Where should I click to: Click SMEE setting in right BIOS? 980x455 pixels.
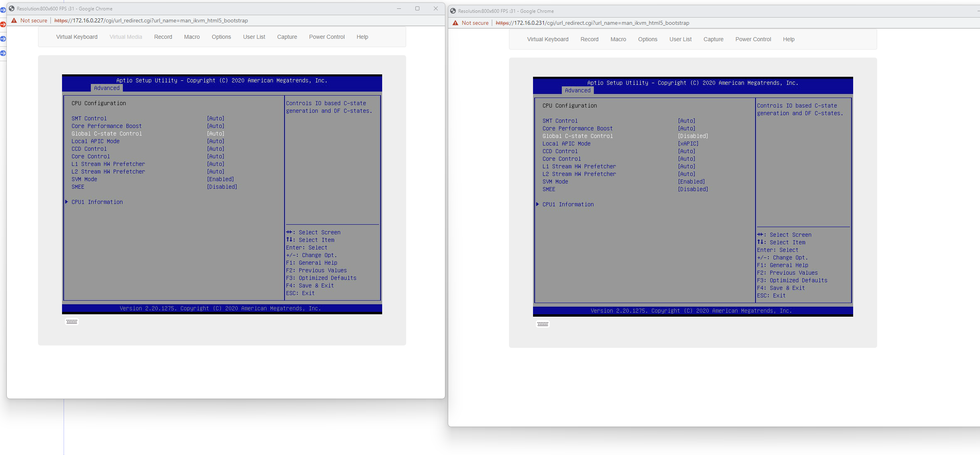tap(549, 189)
